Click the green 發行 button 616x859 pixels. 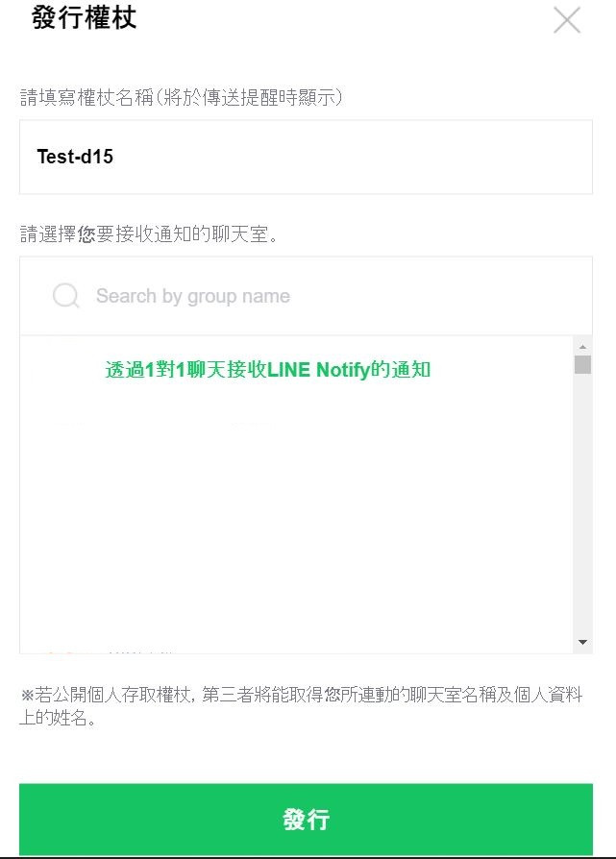click(306, 819)
